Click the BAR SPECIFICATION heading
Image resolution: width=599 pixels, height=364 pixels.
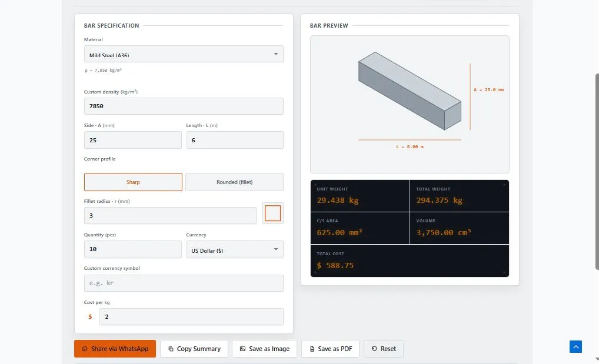(112, 26)
